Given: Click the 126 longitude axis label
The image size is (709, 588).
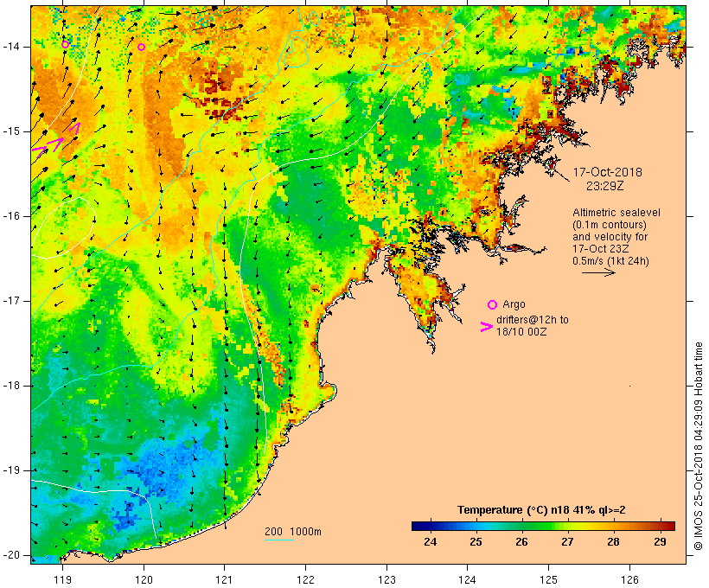Looking at the screenshot, I should (x=629, y=579).
